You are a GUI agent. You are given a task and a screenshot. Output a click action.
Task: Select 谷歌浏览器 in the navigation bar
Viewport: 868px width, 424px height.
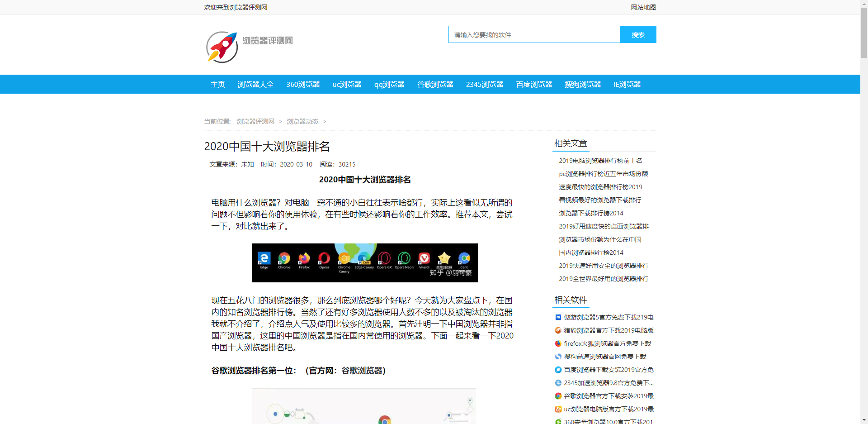(435, 84)
